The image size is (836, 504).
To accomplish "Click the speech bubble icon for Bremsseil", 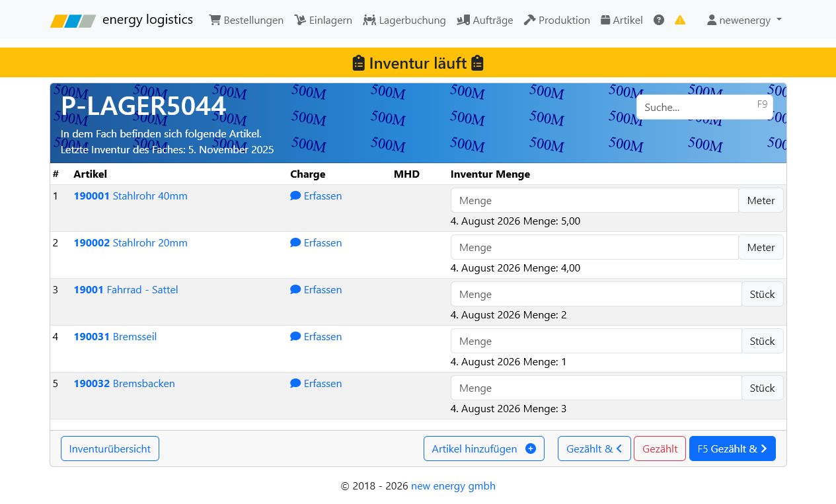I will pyautogui.click(x=295, y=337).
